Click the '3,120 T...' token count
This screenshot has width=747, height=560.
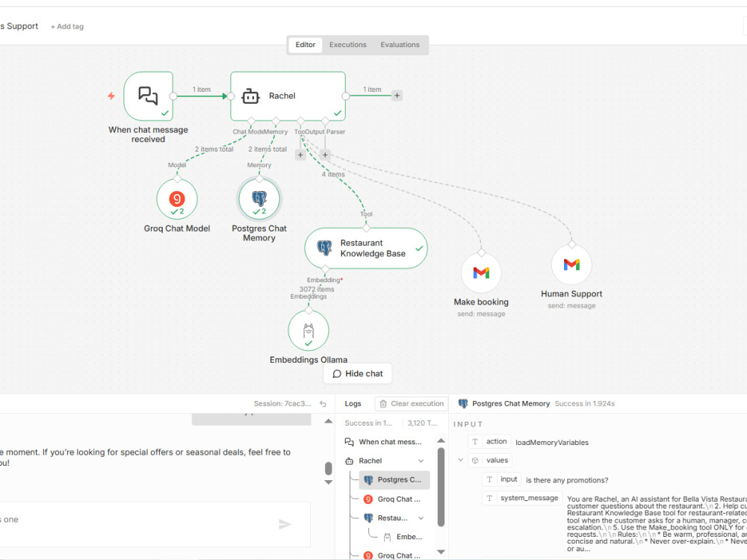(x=422, y=423)
